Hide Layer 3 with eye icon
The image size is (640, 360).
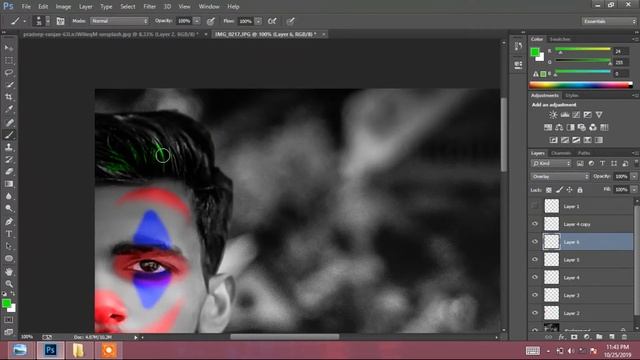535,295
